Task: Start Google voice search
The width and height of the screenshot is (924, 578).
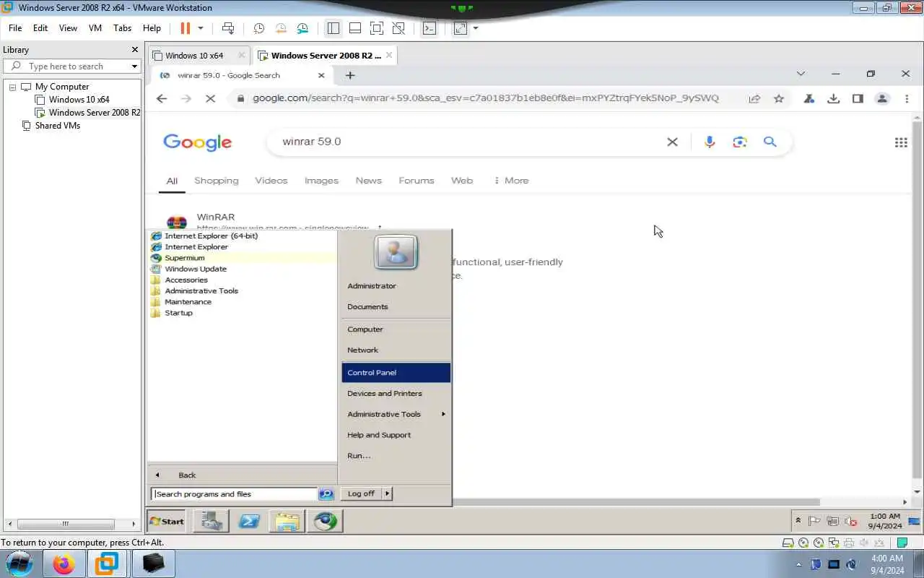Action: click(710, 142)
